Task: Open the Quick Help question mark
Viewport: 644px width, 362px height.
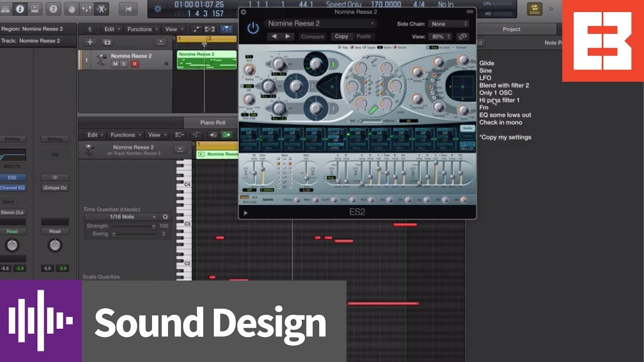Action: click(53, 9)
